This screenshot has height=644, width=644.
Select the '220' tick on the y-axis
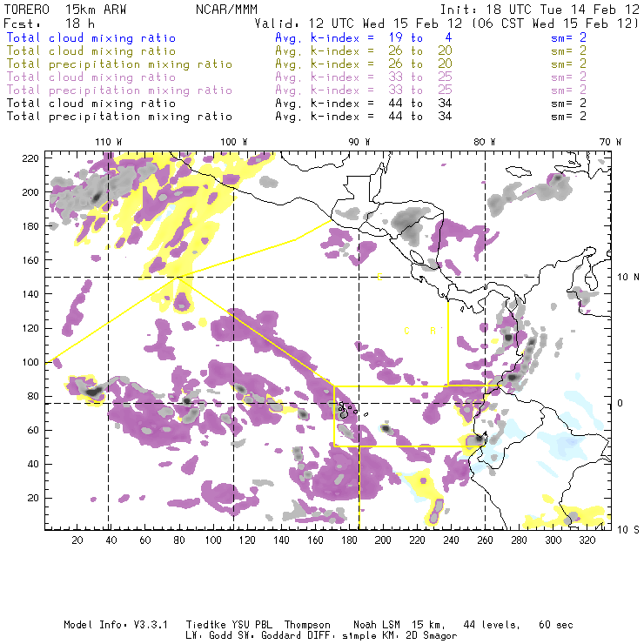(30, 158)
